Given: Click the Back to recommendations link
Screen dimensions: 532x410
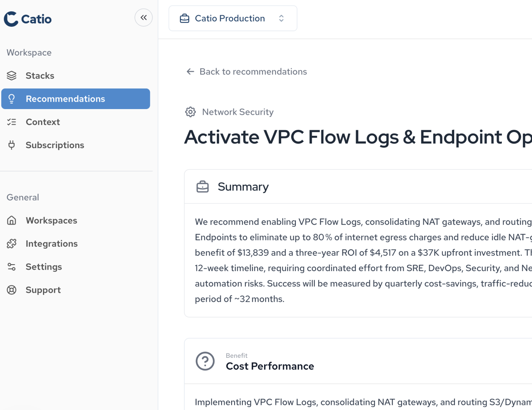Looking at the screenshot, I should [x=253, y=71].
